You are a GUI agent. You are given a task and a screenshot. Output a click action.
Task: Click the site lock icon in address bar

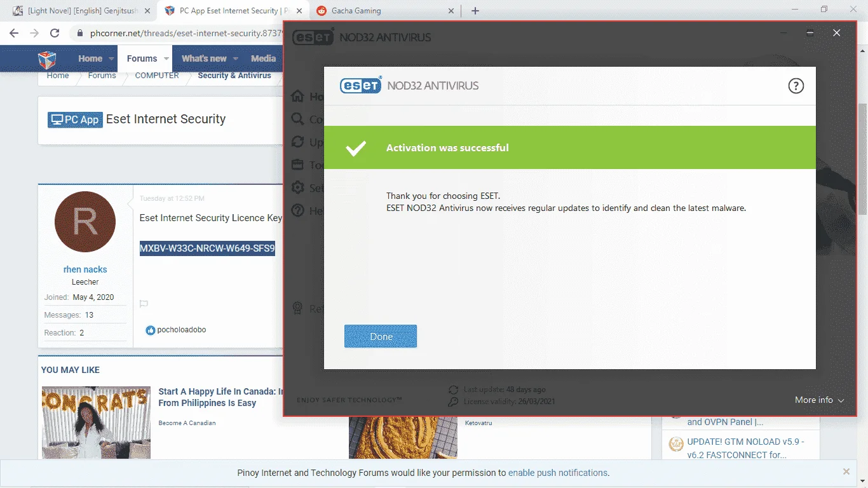pos(80,33)
